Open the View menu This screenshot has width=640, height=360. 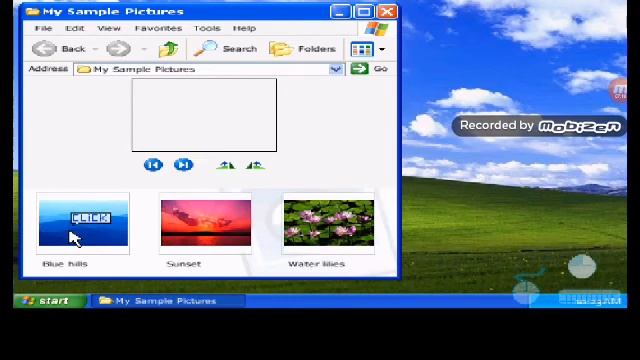(109, 28)
